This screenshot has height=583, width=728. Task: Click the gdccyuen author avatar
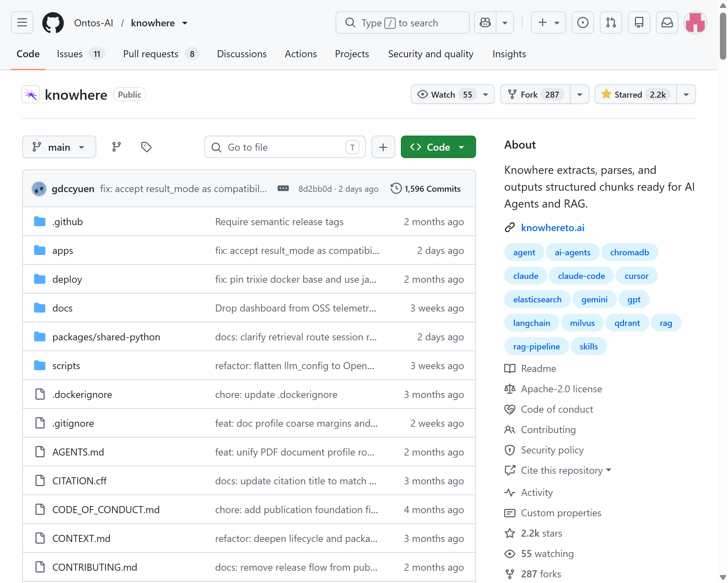coord(39,189)
